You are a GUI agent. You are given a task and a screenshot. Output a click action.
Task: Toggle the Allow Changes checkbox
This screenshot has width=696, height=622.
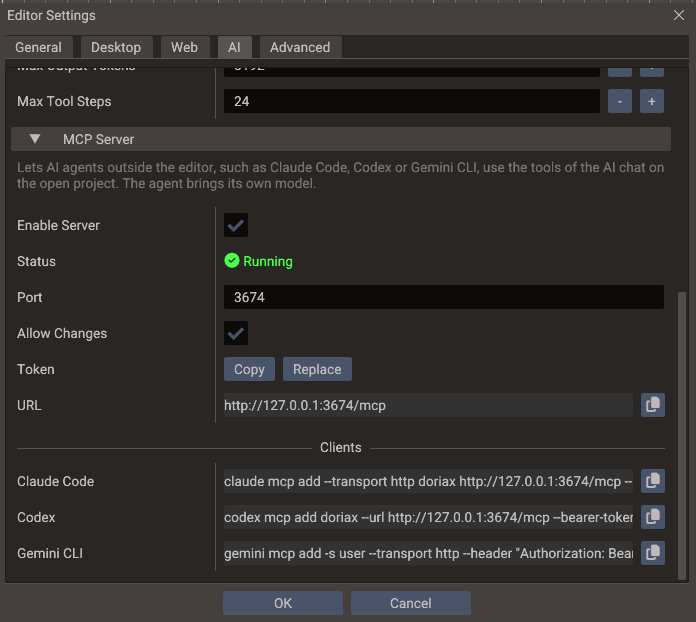[236, 333]
